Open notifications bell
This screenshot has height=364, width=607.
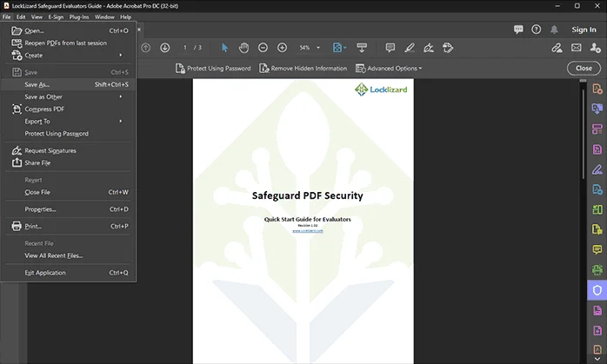pyautogui.click(x=554, y=30)
